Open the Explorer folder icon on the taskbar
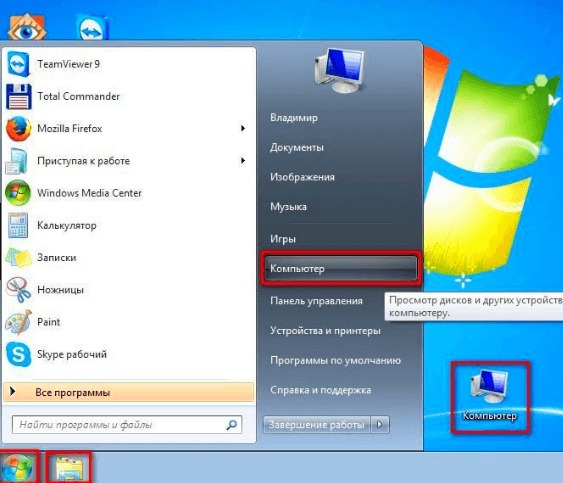The height and width of the screenshot is (483, 563). pos(69,468)
